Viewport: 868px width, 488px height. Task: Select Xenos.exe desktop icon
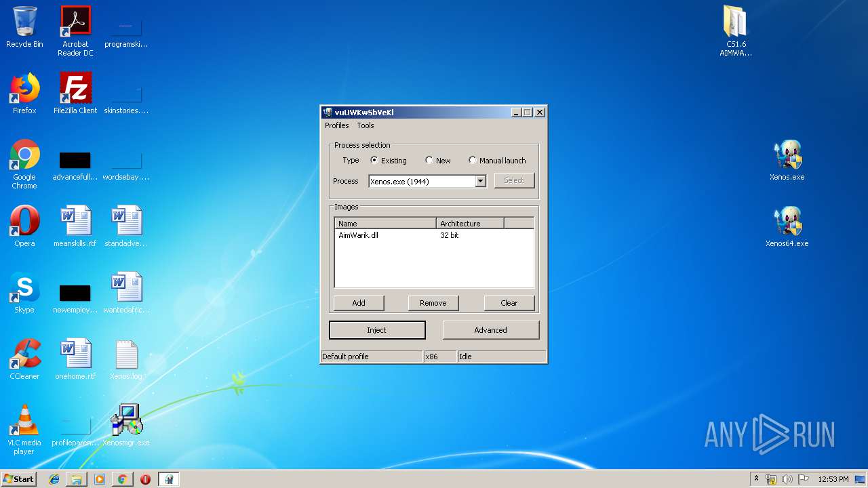tap(787, 160)
